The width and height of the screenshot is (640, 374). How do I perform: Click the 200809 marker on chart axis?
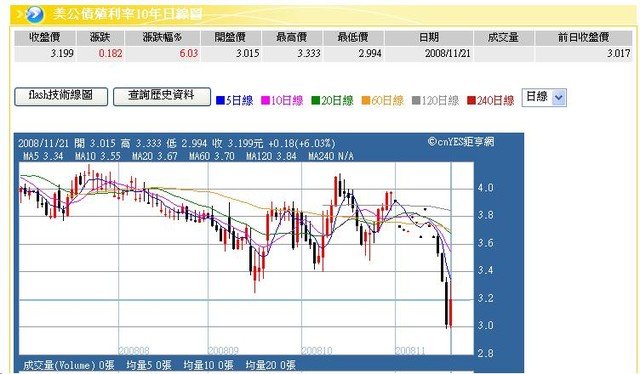[223, 350]
